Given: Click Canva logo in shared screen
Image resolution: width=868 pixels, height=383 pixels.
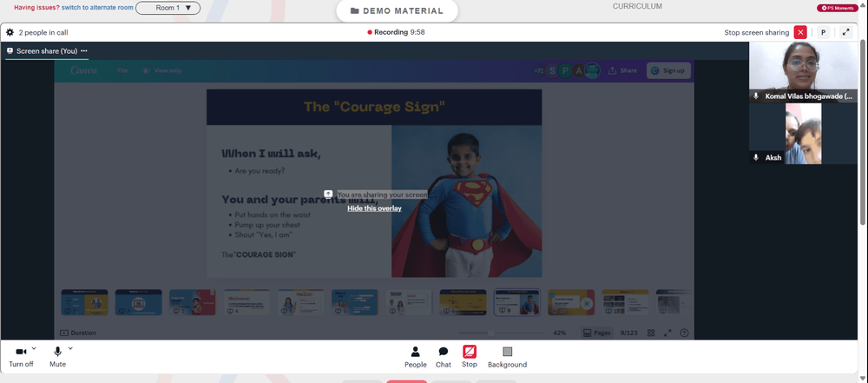Looking at the screenshot, I should [x=84, y=70].
